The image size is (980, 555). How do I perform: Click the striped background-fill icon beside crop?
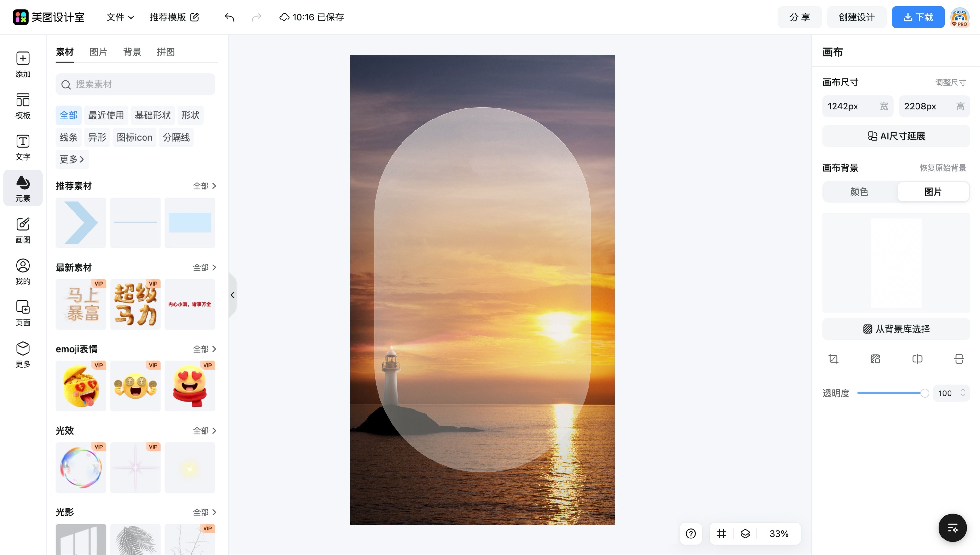point(875,359)
